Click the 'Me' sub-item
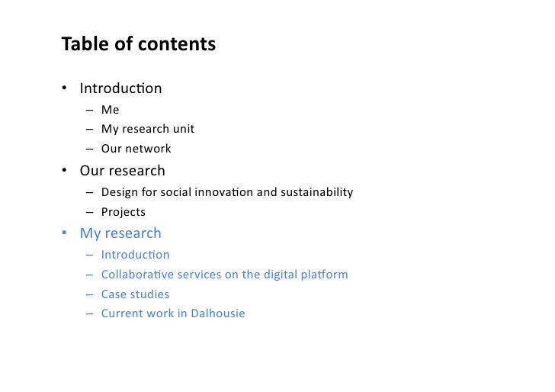Viewport: 555px width, 392px height. tap(110, 110)
